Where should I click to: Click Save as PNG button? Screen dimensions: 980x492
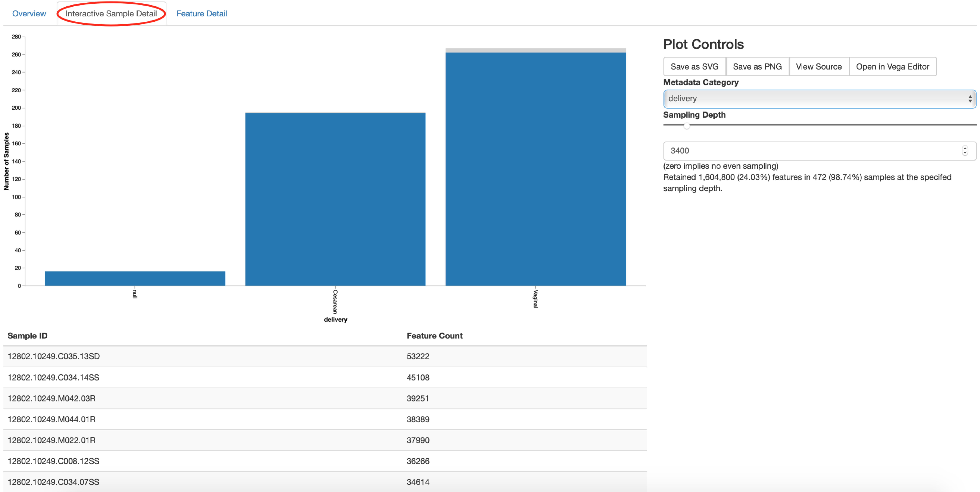[x=757, y=67]
